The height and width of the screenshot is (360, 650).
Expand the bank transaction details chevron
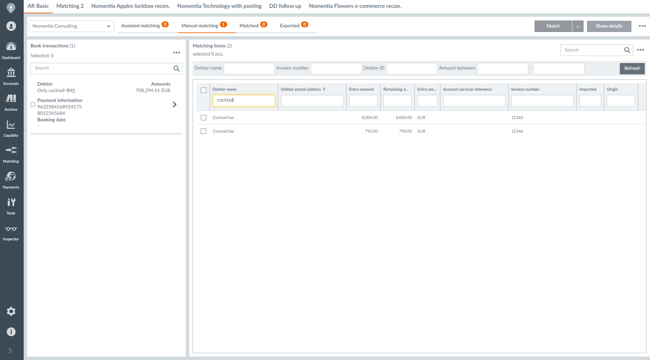pos(175,105)
